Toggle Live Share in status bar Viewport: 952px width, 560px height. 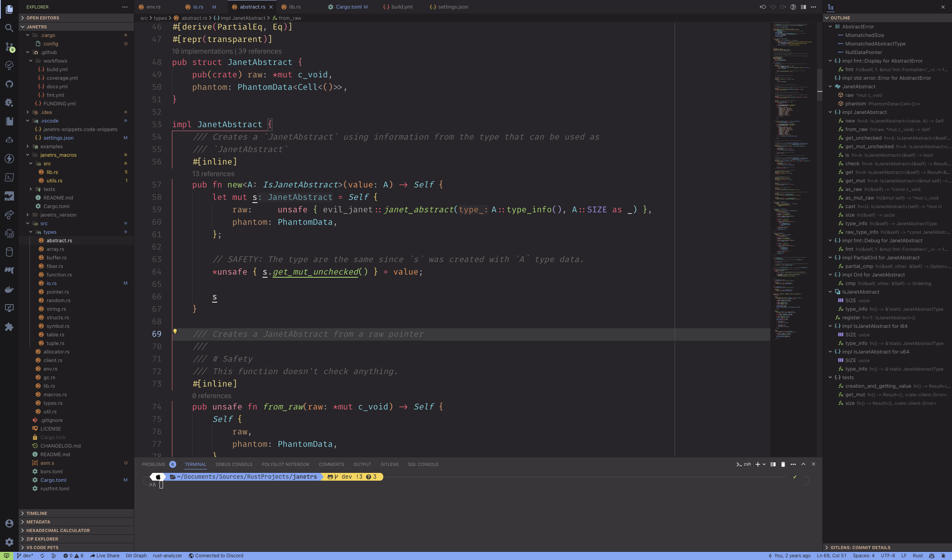point(105,556)
